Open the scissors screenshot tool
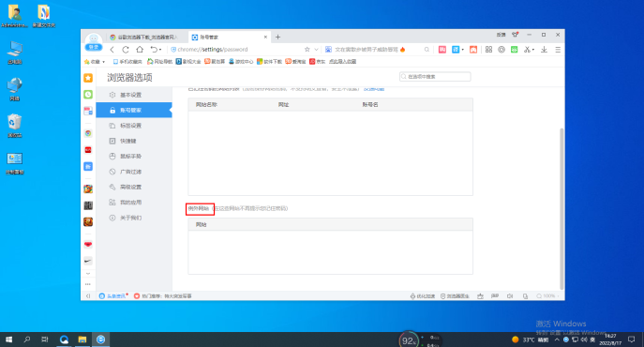 [x=528, y=50]
